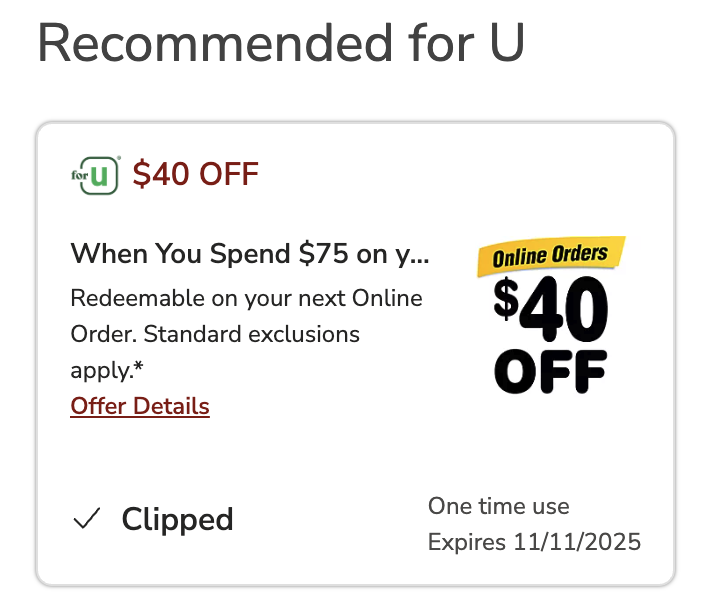The height and width of the screenshot is (606, 706).
Task: Toggle the Clipped coupon status
Action: [153, 519]
